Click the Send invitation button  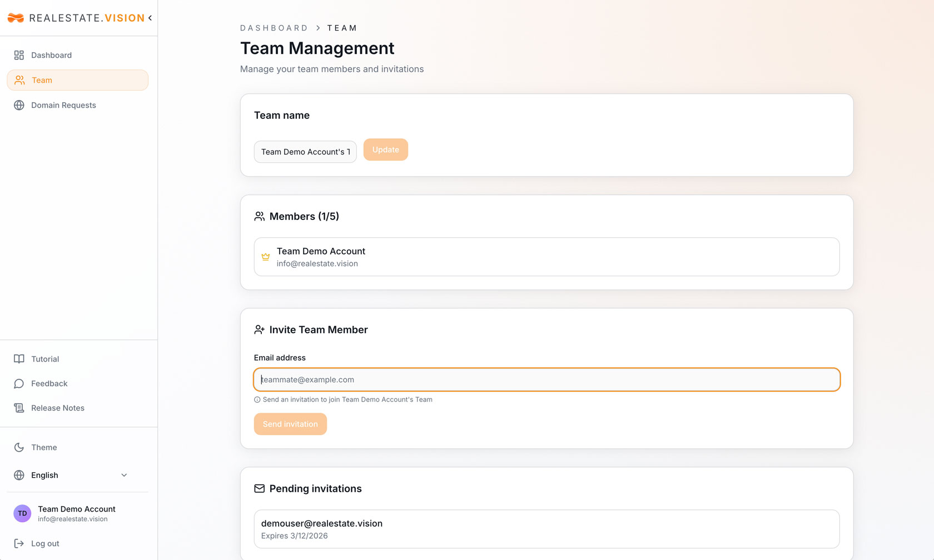[290, 424]
